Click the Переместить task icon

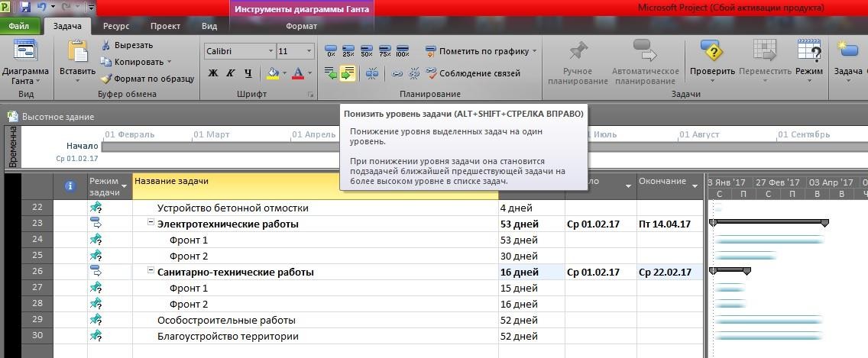click(x=765, y=51)
